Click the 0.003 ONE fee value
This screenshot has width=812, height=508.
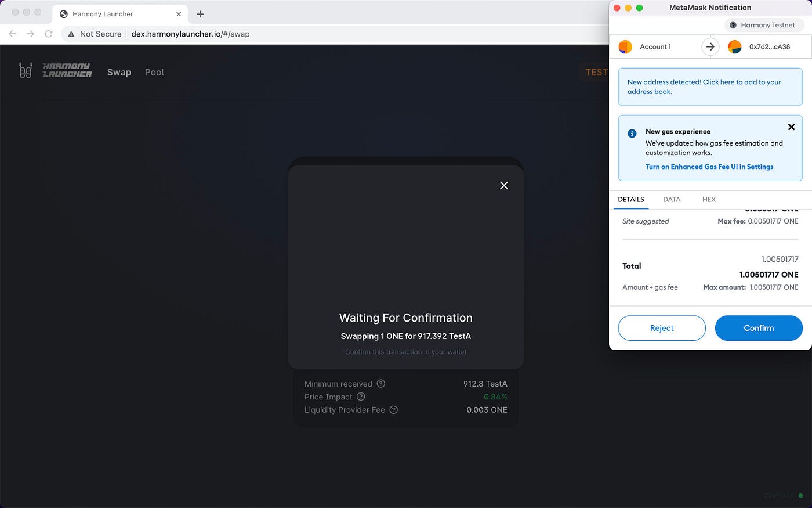(487, 410)
